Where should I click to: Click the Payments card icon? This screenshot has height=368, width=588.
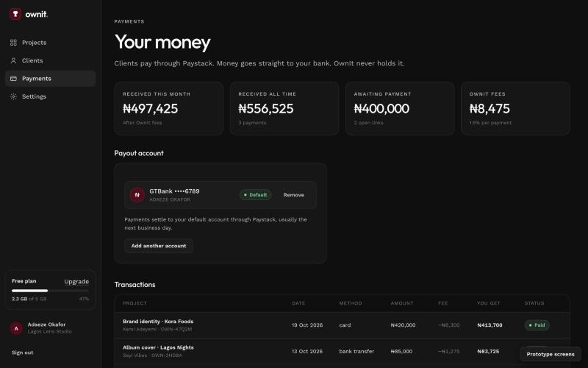13,79
